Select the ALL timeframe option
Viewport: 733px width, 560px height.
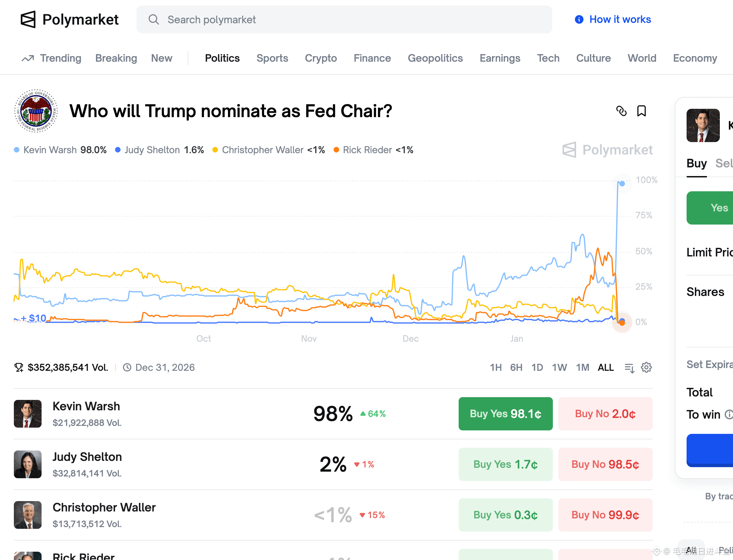(x=606, y=367)
